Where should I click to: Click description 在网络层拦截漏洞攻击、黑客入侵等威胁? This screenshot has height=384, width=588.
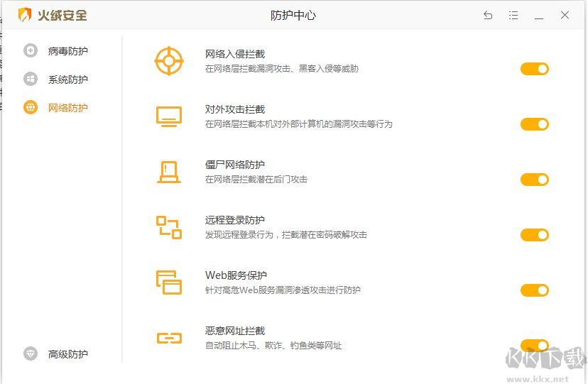click(x=282, y=69)
